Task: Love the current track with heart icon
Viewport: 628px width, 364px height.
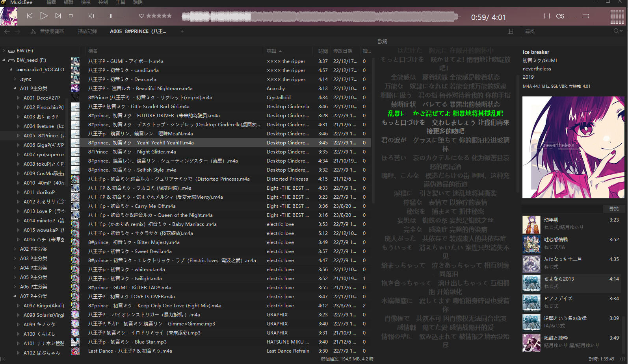Action: click(x=141, y=16)
